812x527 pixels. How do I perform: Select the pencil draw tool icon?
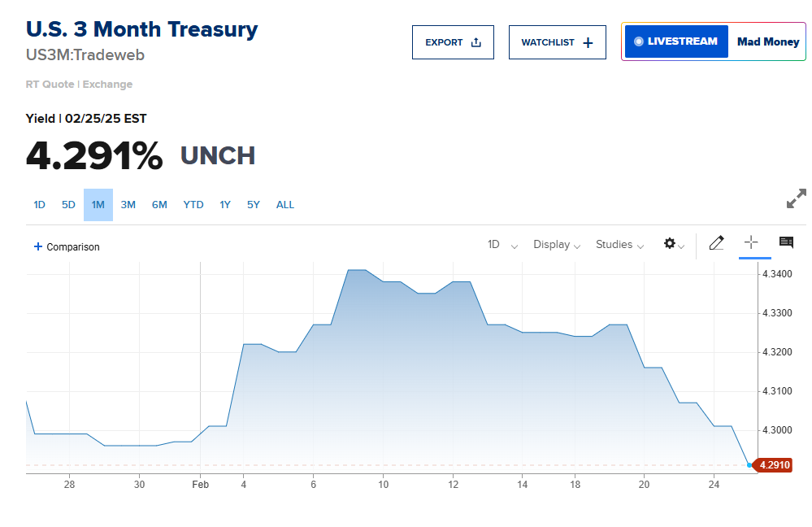716,243
